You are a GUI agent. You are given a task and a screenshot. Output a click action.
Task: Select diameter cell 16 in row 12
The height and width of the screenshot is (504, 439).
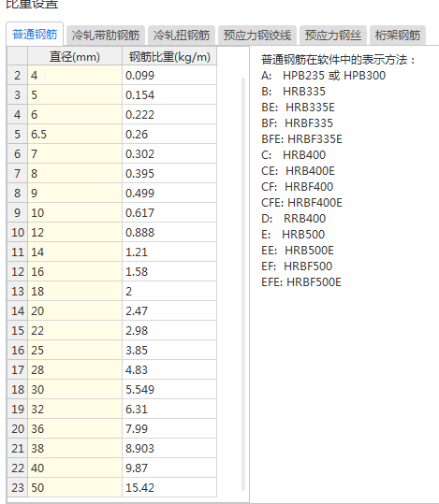pyautogui.click(x=75, y=271)
